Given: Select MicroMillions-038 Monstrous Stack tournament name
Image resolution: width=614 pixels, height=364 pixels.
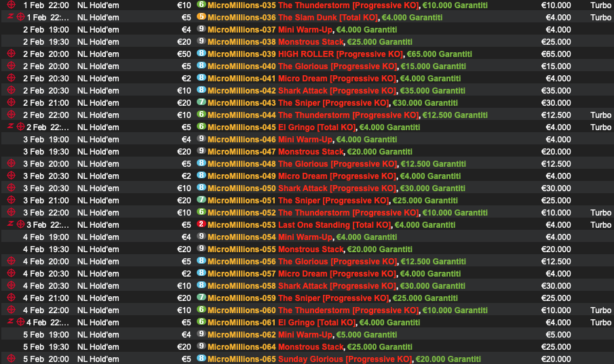Looking at the screenshot, I should coord(310,42).
